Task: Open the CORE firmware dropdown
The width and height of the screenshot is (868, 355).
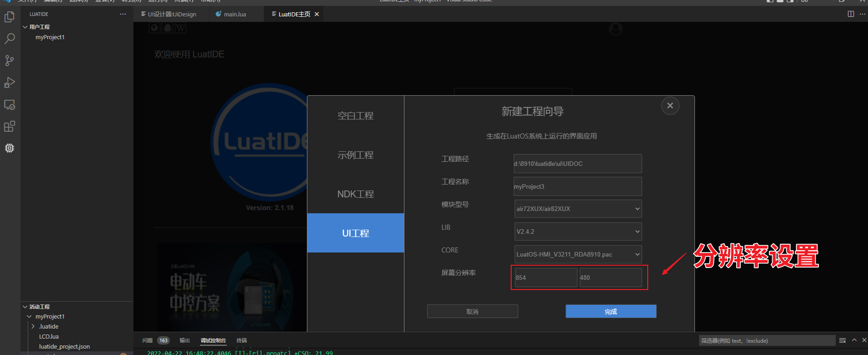Action: click(x=578, y=254)
